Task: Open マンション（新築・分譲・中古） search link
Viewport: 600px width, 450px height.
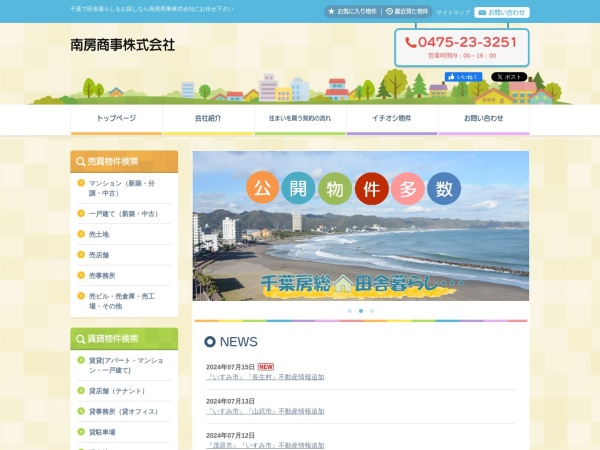Action: tap(122, 188)
